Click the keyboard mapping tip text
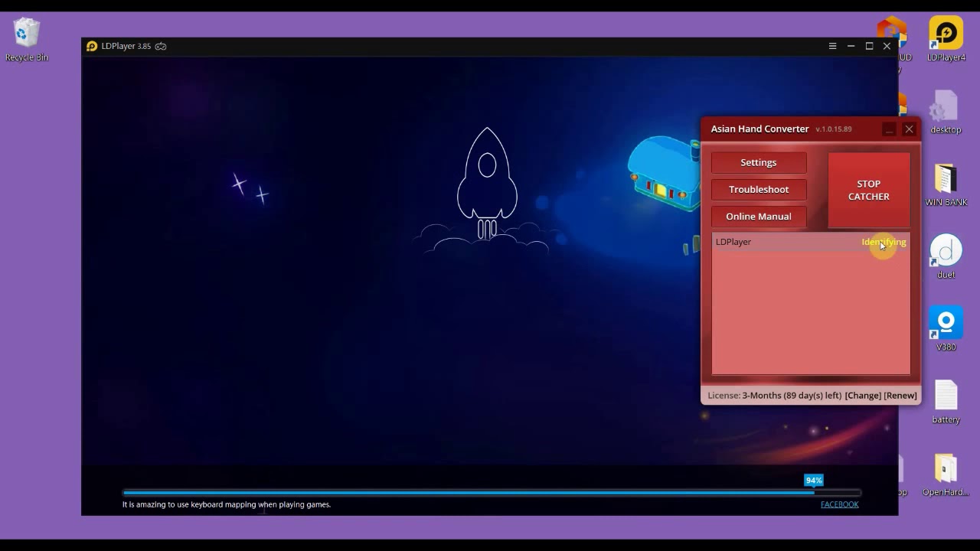 [x=227, y=504]
